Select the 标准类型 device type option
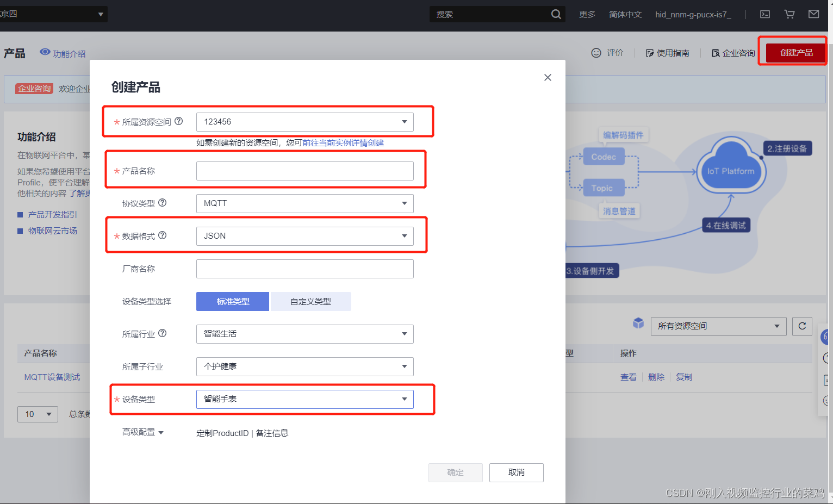Image resolution: width=833 pixels, height=504 pixels. pos(233,301)
